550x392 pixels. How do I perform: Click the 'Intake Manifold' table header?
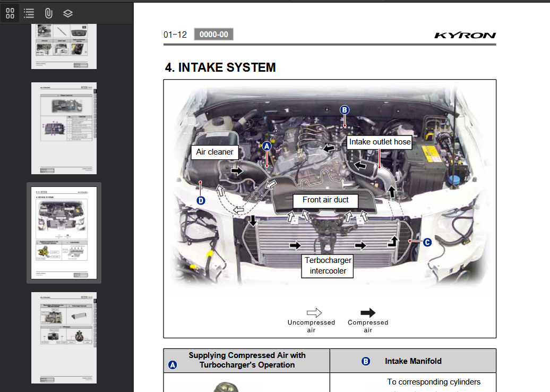pos(413,361)
